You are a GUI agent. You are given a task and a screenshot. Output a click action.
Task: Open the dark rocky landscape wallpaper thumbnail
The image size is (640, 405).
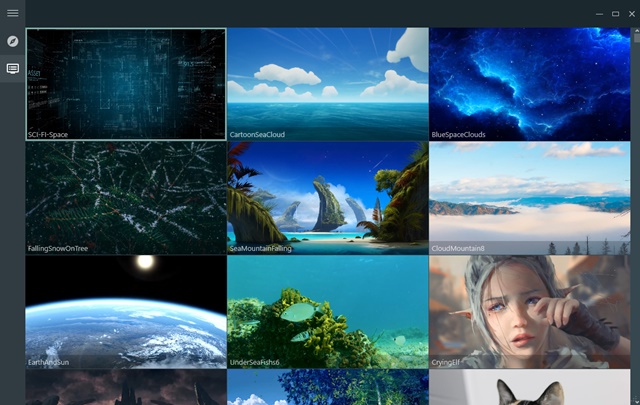126,387
